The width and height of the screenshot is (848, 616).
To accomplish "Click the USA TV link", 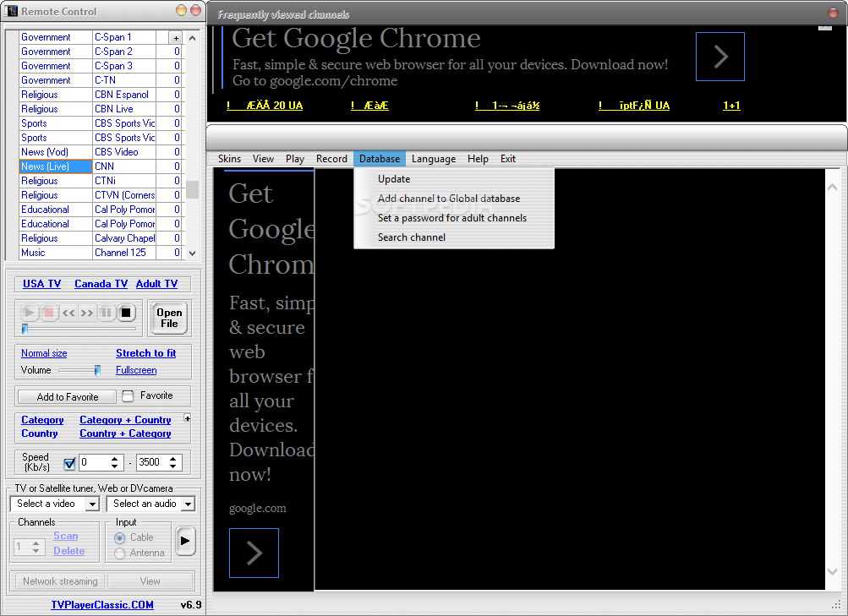I will (x=41, y=284).
